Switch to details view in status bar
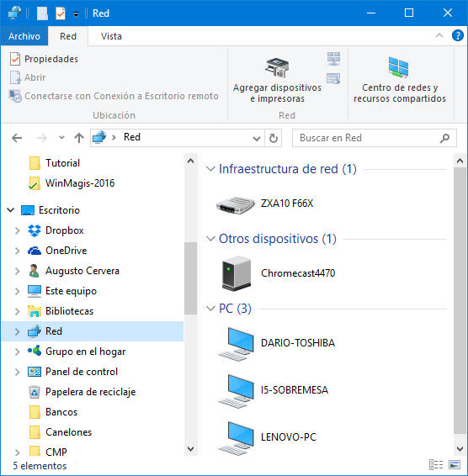468x476 pixels. 436,465
